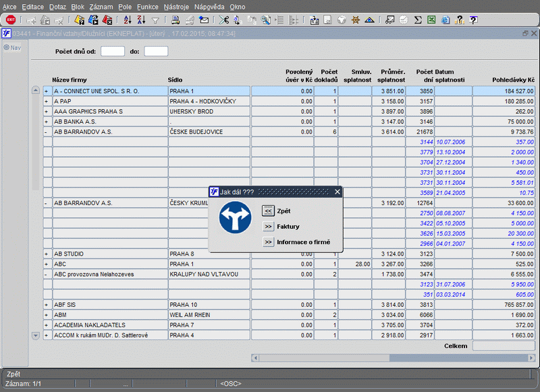Expand the AB STUDIO row
Image resolution: width=540 pixels, height=392 pixels.
[47, 254]
